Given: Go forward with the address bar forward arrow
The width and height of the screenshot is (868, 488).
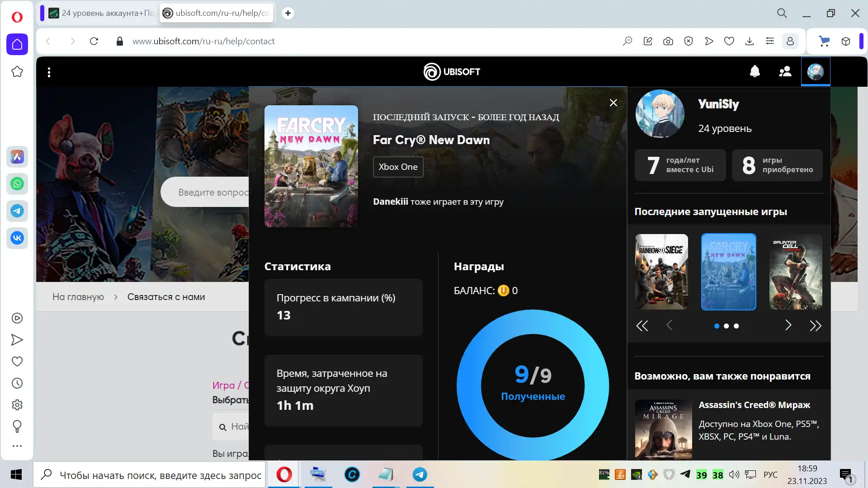Looking at the screenshot, I should click(x=73, y=41).
